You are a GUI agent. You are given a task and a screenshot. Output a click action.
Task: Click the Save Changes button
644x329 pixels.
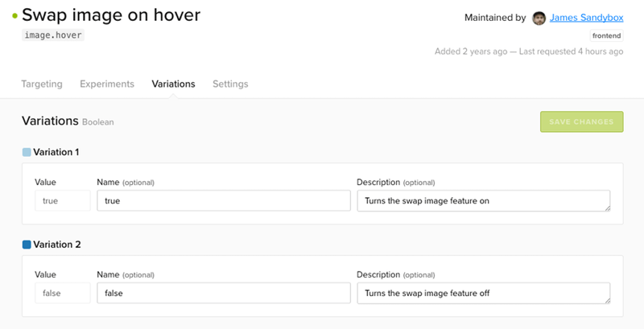[x=582, y=121]
